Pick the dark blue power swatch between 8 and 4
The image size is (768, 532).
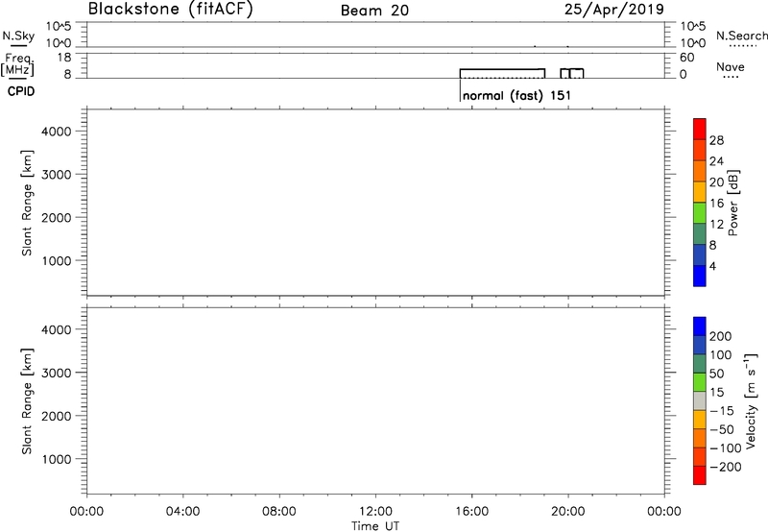click(700, 254)
